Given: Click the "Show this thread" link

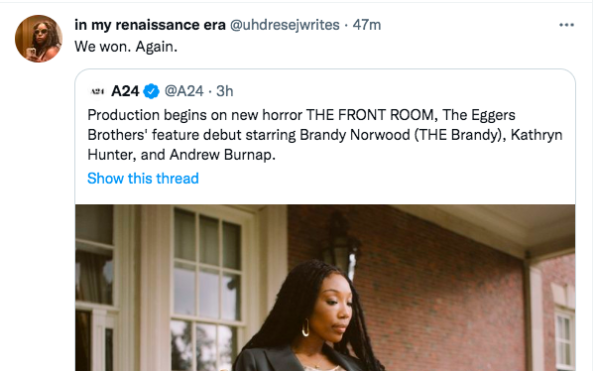Looking at the screenshot, I should [x=143, y=178].
